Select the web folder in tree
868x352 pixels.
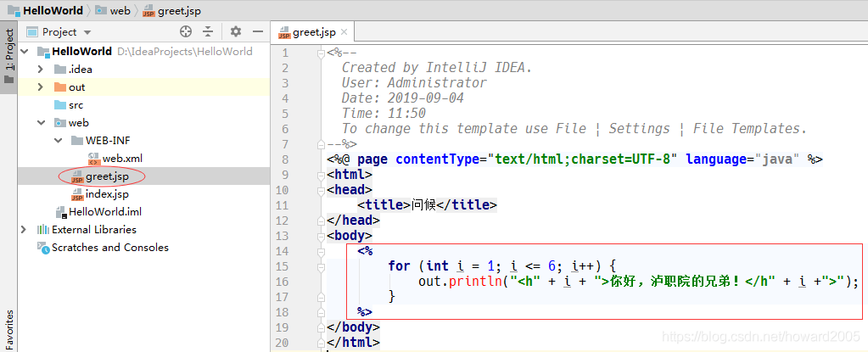79,122
